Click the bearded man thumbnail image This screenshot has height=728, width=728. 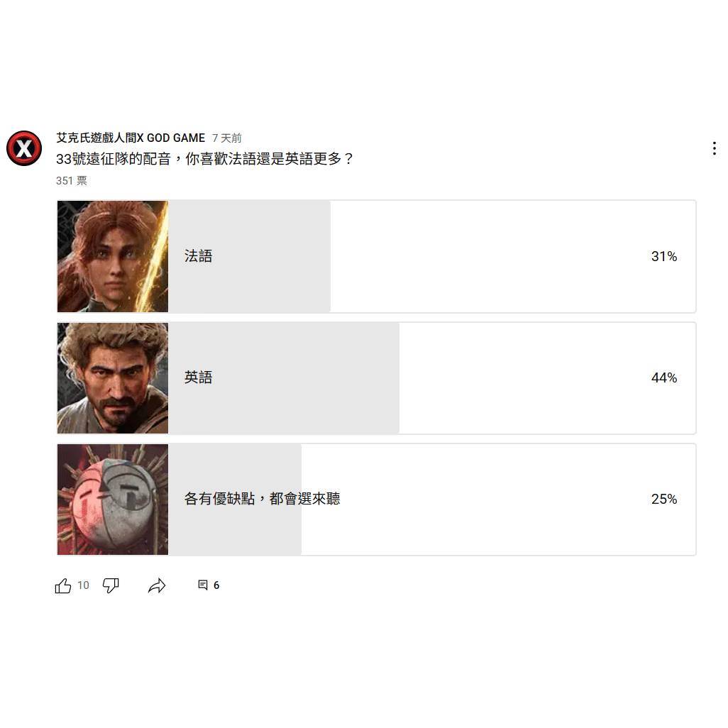click(113, 378)
